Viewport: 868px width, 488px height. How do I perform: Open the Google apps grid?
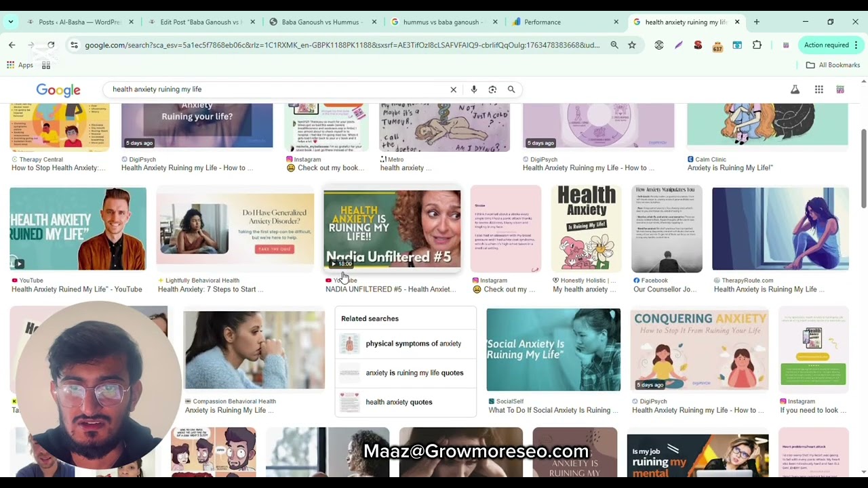[819, 89]
